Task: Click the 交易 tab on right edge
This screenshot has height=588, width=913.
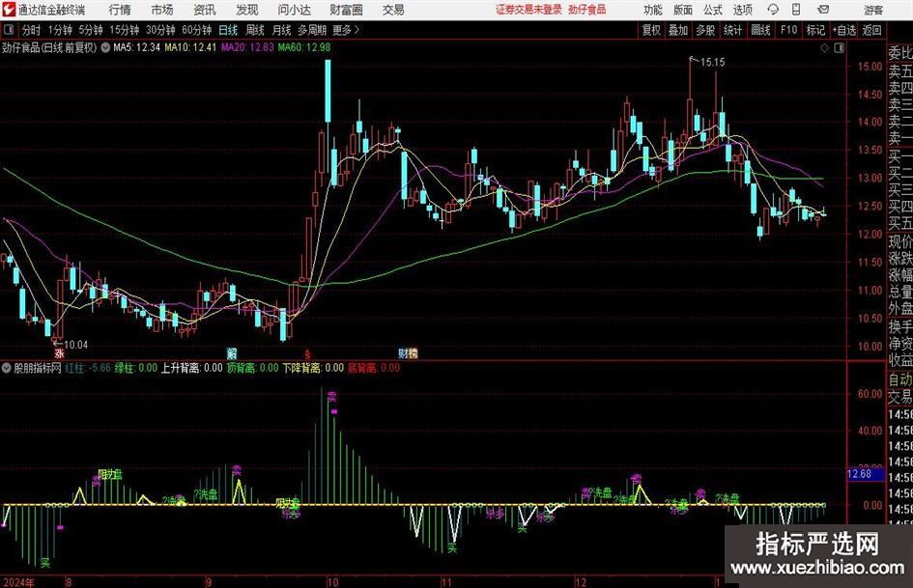Action: click(x=900, y=397)
